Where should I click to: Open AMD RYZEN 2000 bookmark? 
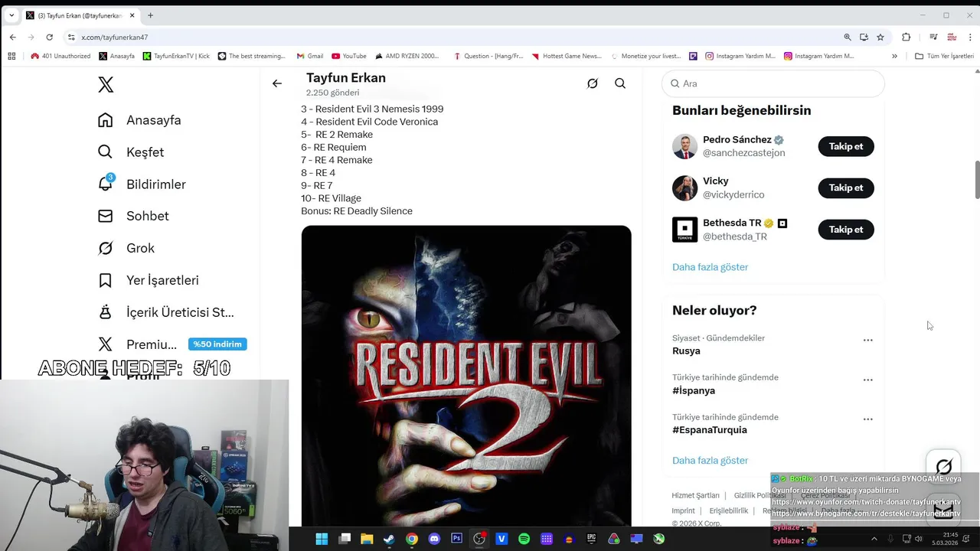(x=407, y=56)
